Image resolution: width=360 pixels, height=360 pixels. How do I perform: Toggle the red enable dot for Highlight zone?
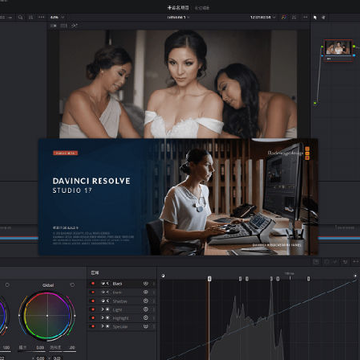[x=93, y=318]
